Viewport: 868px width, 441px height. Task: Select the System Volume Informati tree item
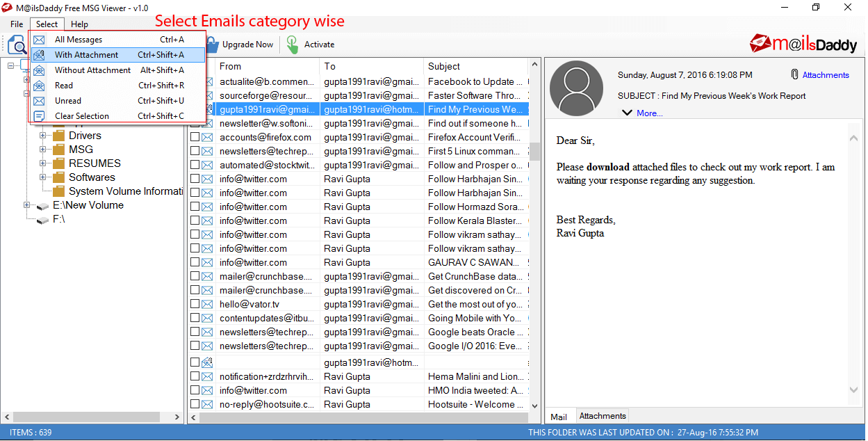click(125, 191)
